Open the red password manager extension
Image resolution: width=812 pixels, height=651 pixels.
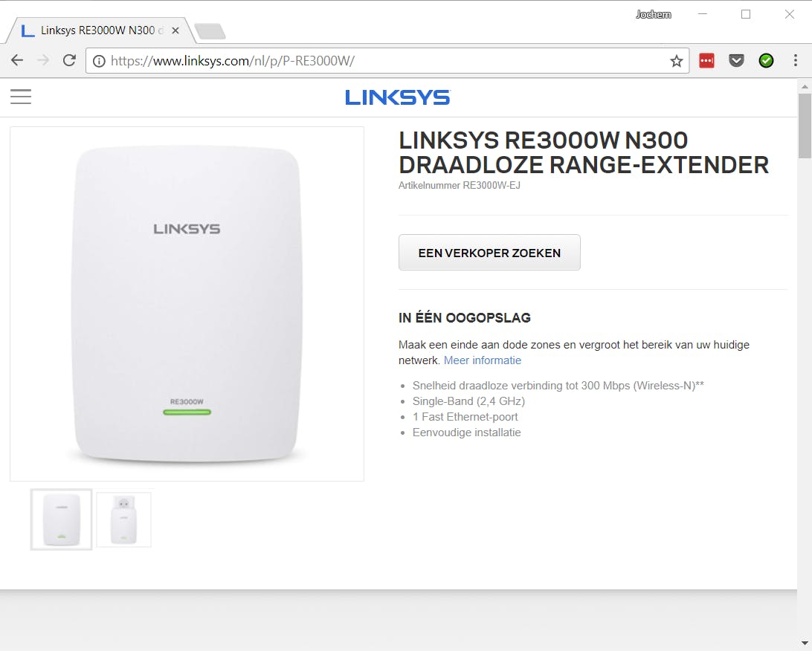[x=706, y=60]
